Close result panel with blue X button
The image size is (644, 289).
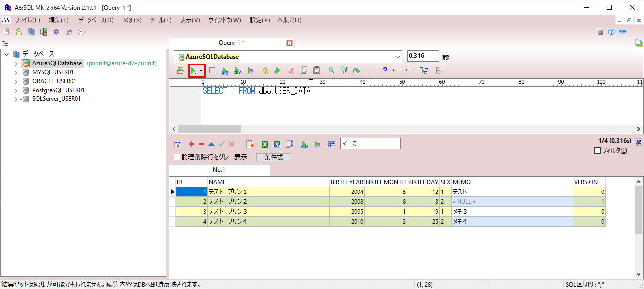(x=639, y=142)
